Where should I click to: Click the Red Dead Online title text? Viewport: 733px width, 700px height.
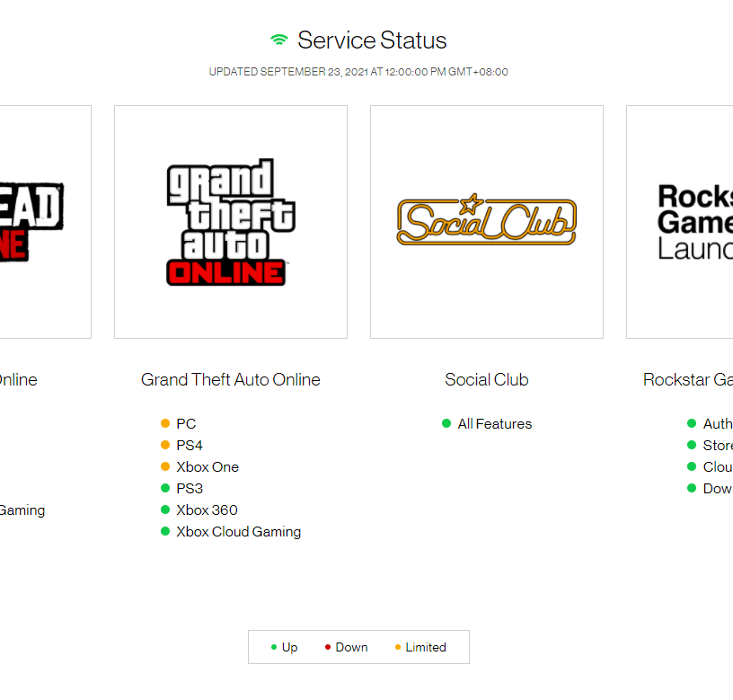(x=19, y=380)
